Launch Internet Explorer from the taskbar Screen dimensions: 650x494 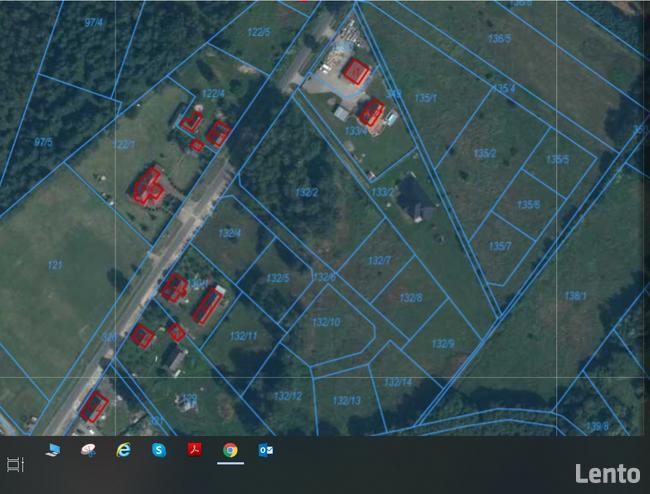click(x=124, y=450)
